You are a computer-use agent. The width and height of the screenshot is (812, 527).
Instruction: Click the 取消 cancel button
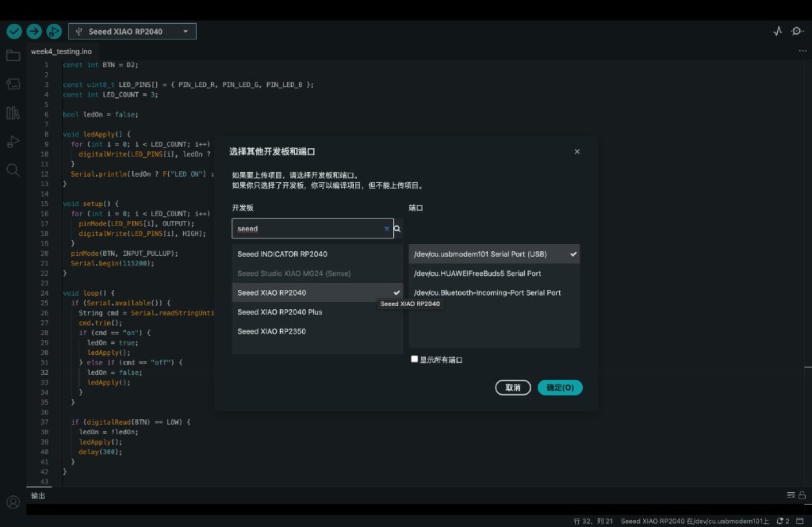tap(513, 388)
